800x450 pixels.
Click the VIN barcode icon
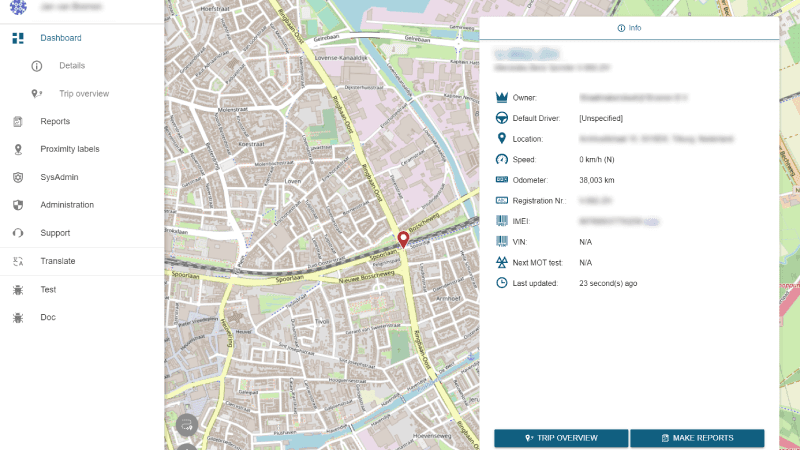(x=502, y=241)
